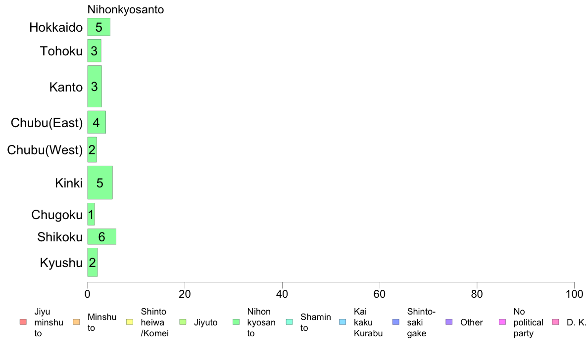Click the Chubu(East) axis label
The width and height of the screenshot is (588, 364).
pos(47,123)
